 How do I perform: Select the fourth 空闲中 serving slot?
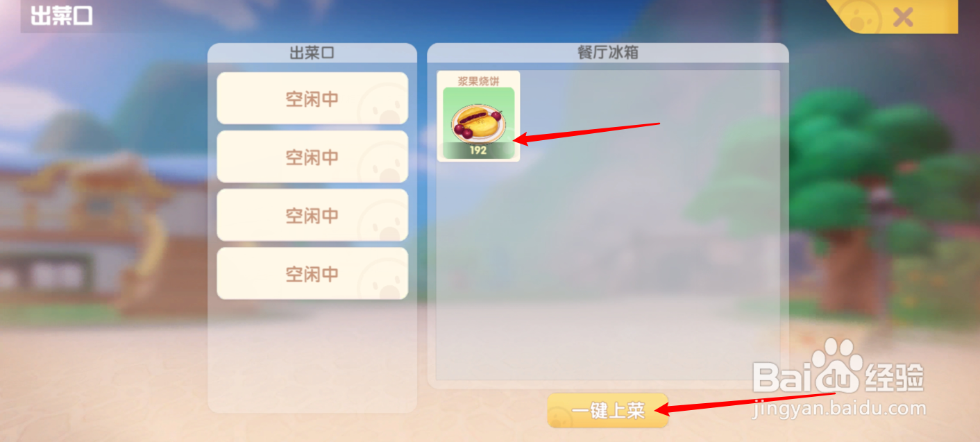pos(312,273)
